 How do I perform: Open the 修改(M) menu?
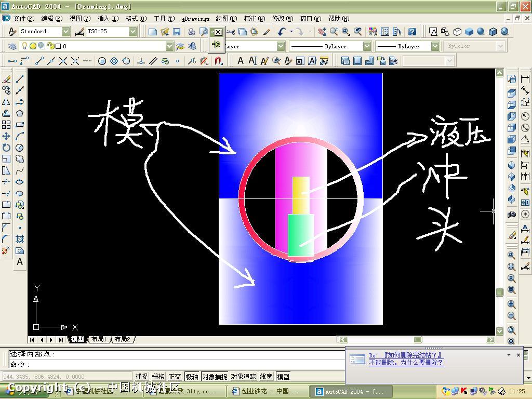282,19
